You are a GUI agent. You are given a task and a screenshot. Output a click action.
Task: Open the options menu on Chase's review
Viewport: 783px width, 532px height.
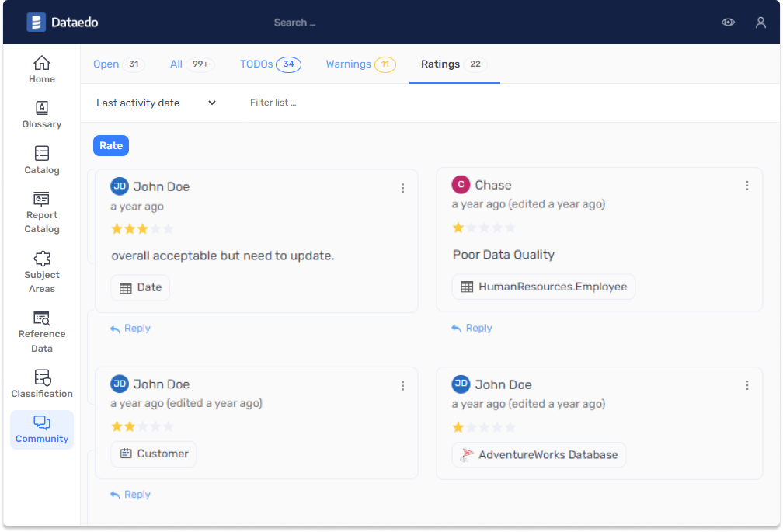(747, 186)
